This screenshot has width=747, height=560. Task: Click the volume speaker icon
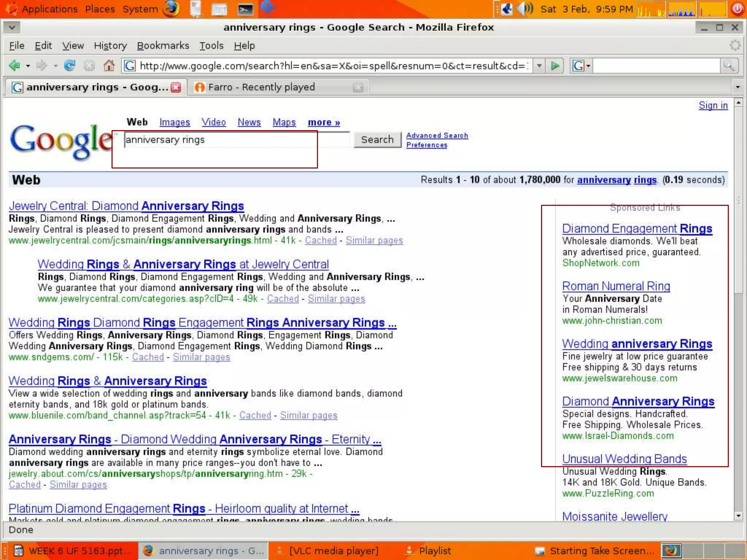click(525, 9)
